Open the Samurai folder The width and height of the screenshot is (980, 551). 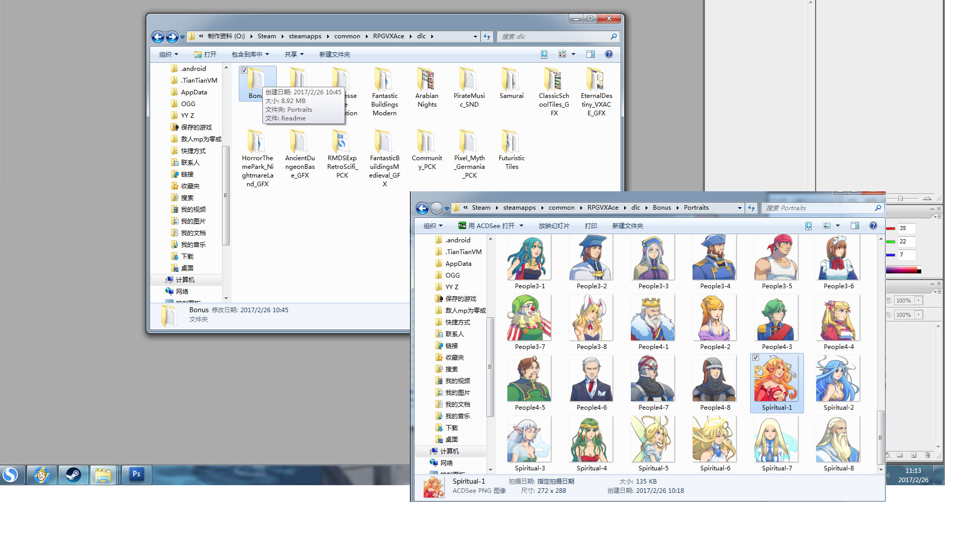pos(511,84)
